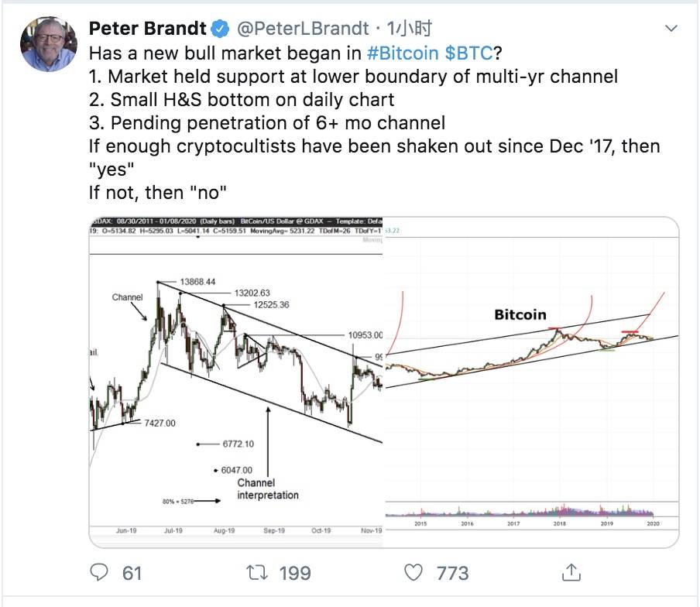Expand the tweet options chevron
The height and width of the screenshot is (607, 700).
point(672,28)
